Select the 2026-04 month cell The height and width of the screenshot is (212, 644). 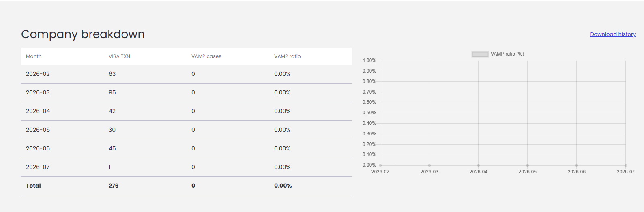click(x=38, y=111)
